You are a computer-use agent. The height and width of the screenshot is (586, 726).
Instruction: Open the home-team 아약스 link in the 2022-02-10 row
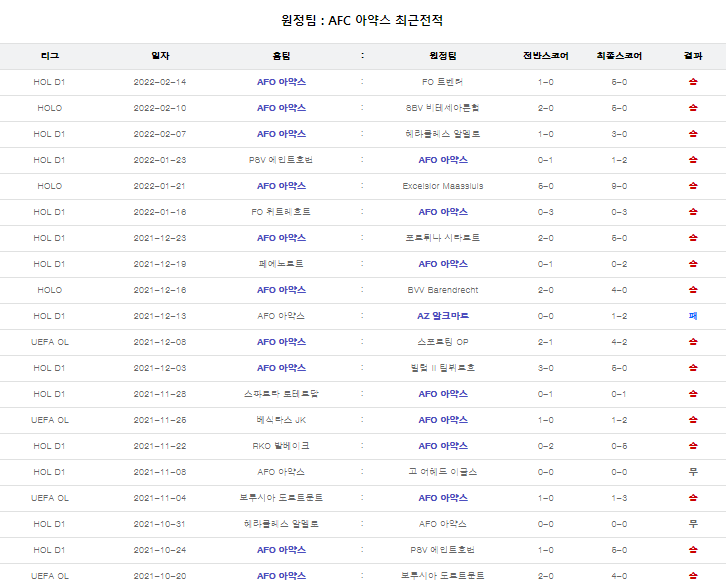[x=281, y=108]
